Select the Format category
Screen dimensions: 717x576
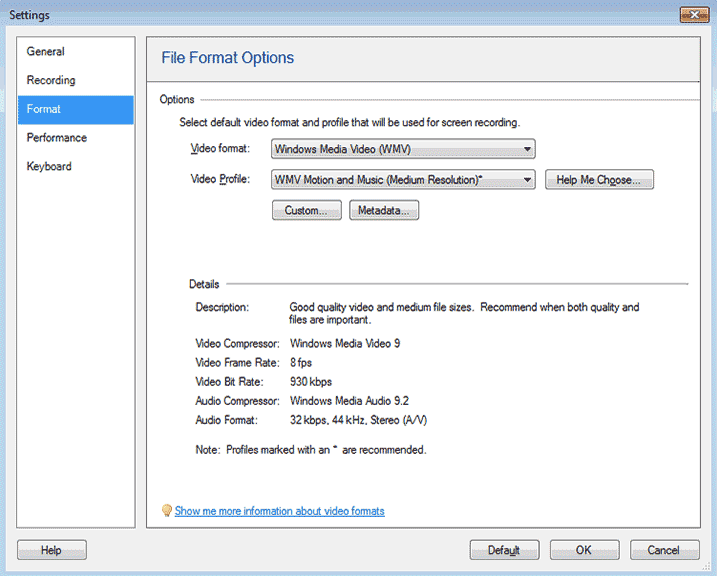point(75,110)
